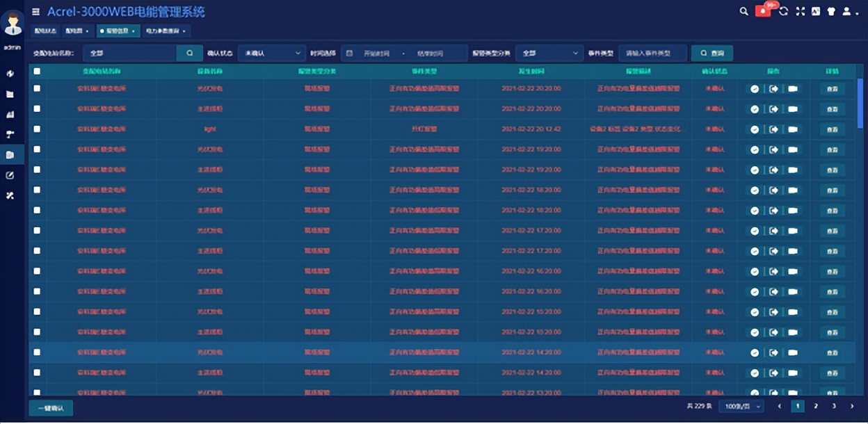868x424 pixels.
Task: Check the checkbox of the light device row
Action: [x=37, y=129]
